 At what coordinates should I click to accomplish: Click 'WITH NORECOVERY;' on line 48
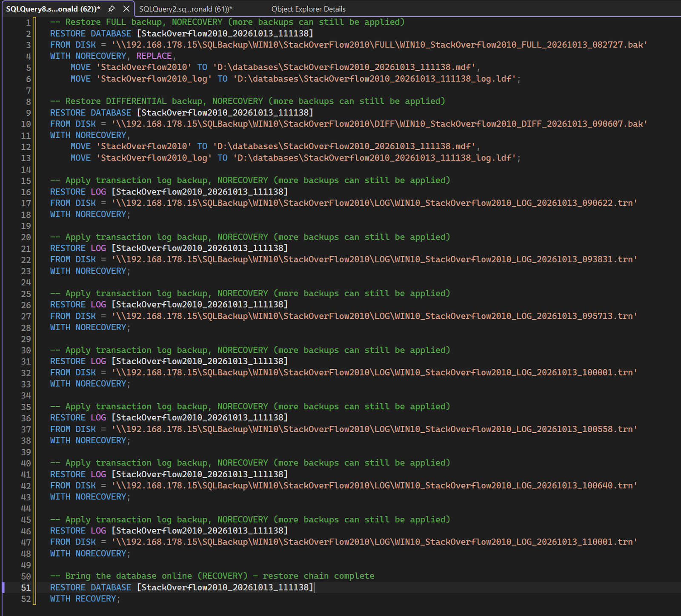click(90, 553)
